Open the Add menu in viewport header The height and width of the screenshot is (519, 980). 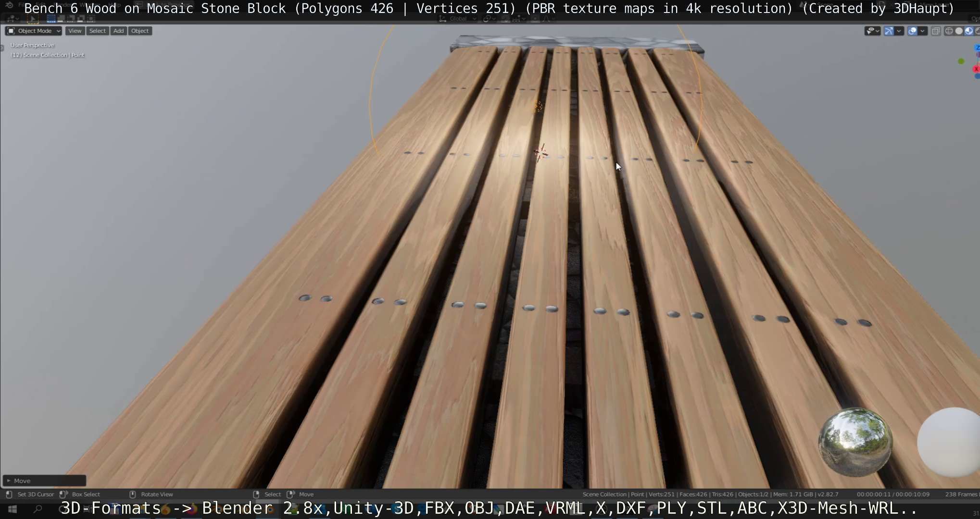(x=118, y=31)
